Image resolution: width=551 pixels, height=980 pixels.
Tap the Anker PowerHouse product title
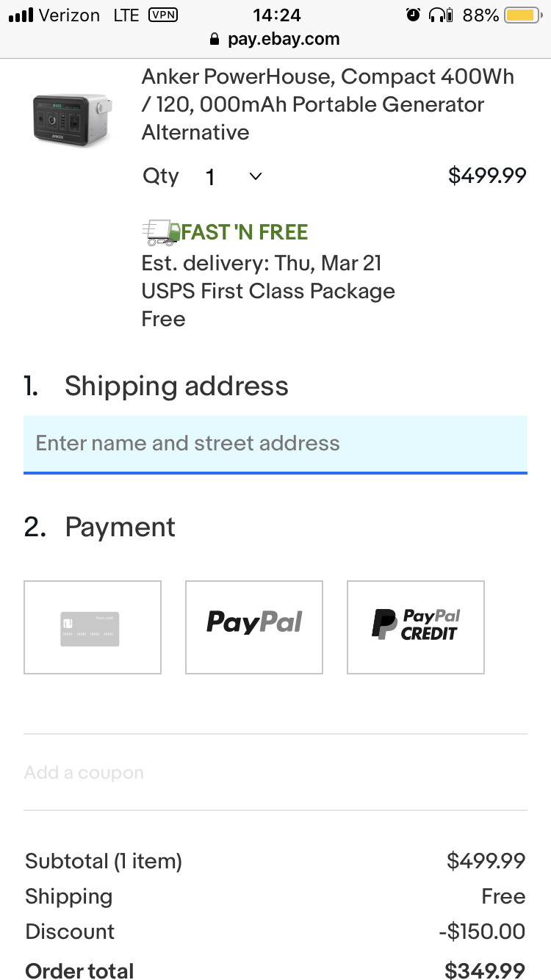[x=328, y=104]
